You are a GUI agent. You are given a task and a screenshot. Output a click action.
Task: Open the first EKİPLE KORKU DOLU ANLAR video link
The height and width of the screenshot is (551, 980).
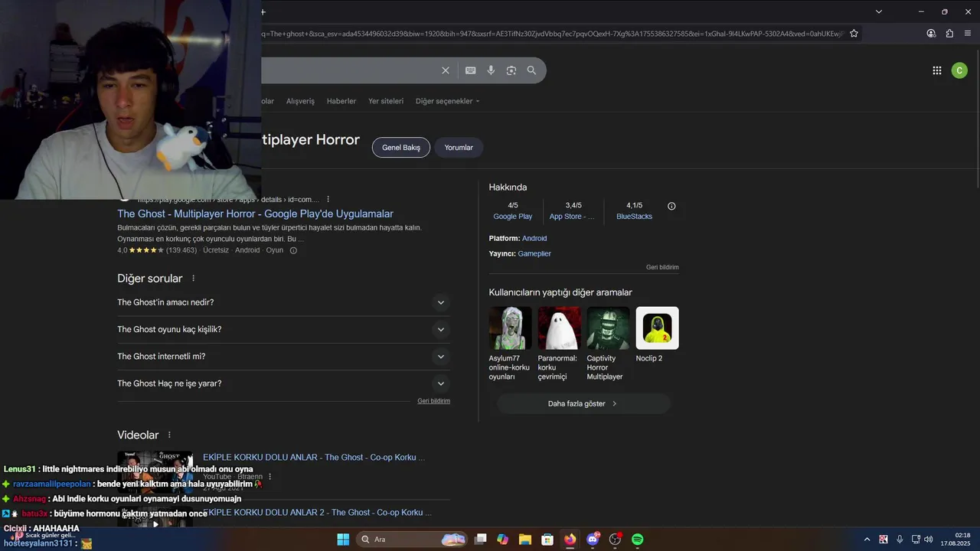[x=314, y=458]
